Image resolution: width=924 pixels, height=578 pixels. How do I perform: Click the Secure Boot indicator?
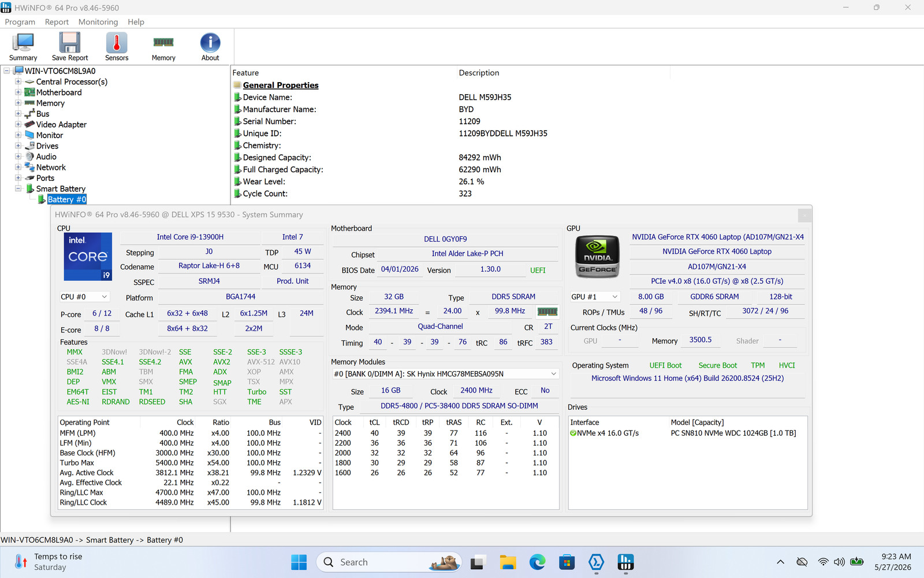pos(718,365)
